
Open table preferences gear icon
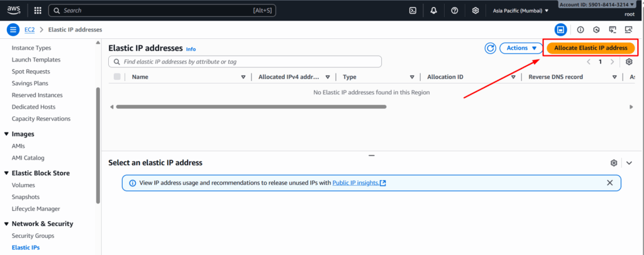pyautogui.click(x=629, y=62)
